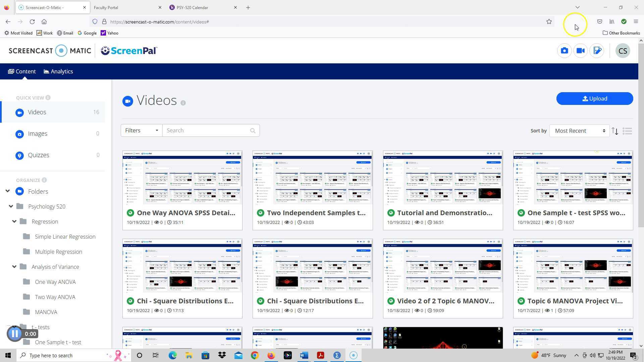Viewport: 644px width, 362px height.
Task: Open Microsoft Edge from the taskbar
Action: coord(172,355)
